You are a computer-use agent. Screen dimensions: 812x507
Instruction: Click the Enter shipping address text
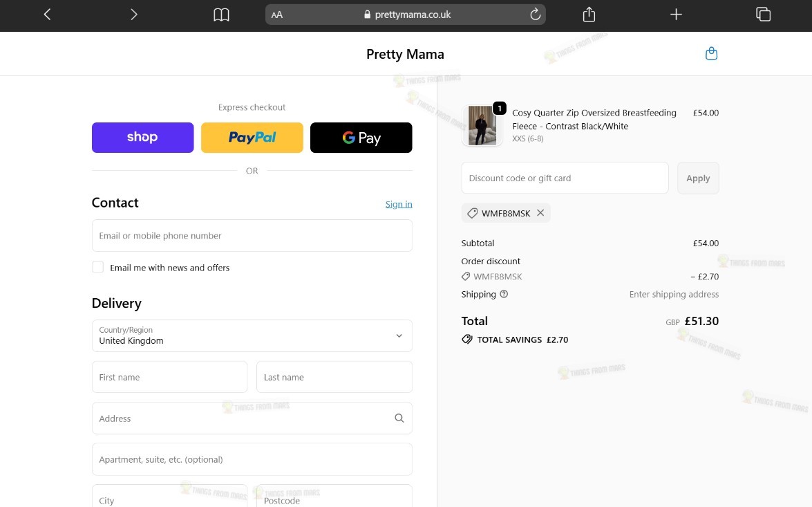674,294
